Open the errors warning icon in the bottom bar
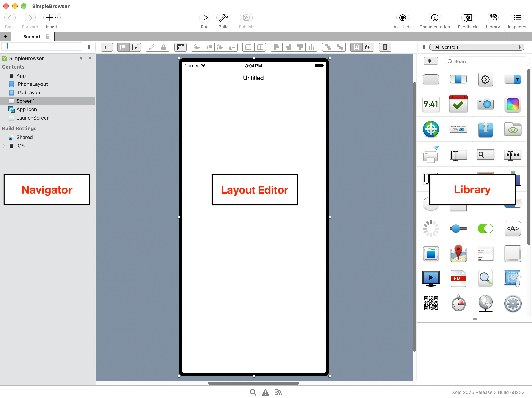Image resolution: width=532 pixels, height=398 pixels. [x=265, y=392]
